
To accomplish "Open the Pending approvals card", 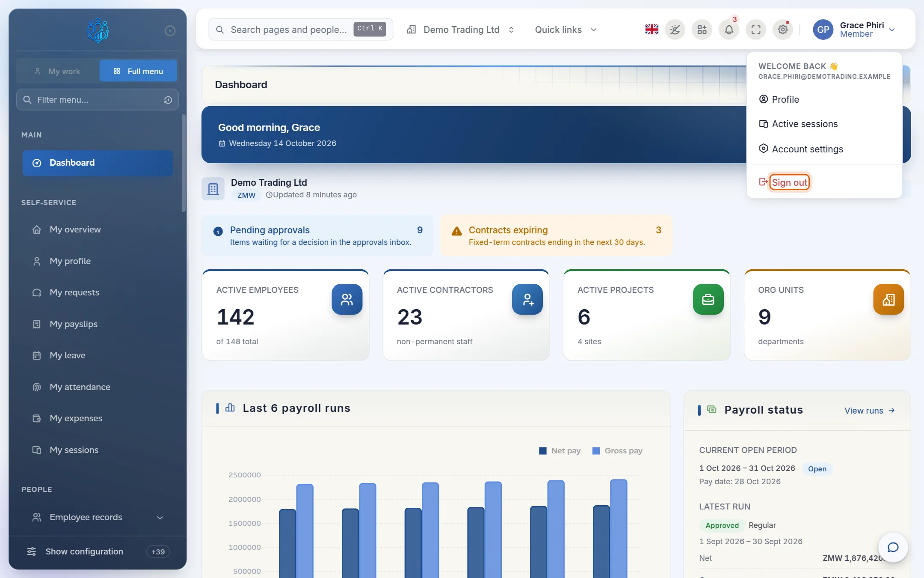I will coord(317,235).
